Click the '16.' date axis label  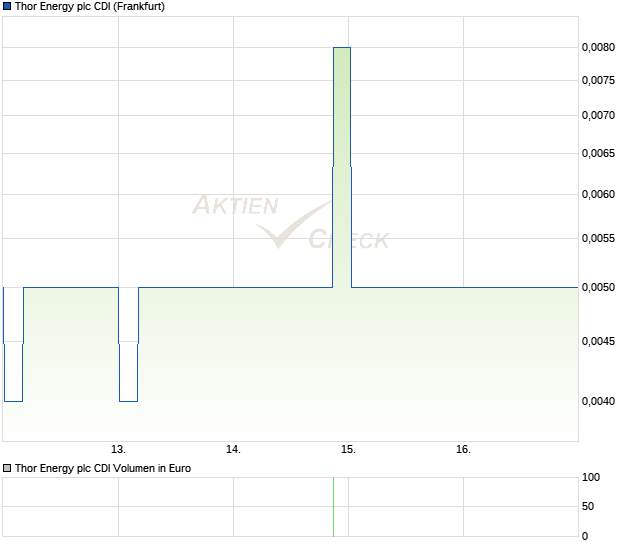coord(463,450)
